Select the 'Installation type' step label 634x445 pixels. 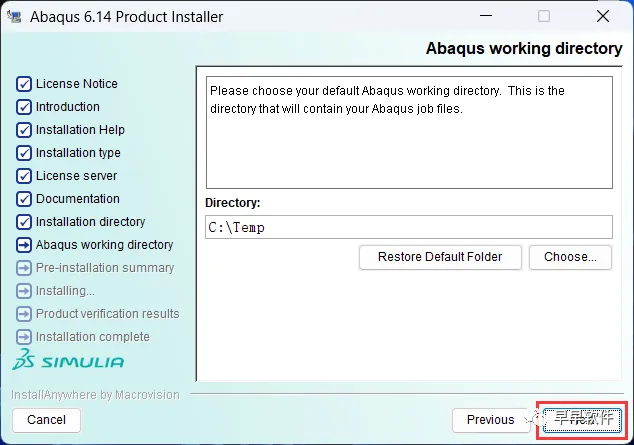(78, 153)
